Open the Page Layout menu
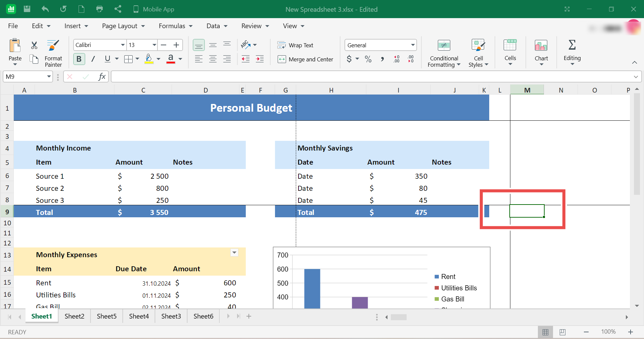 click(123, 26)
